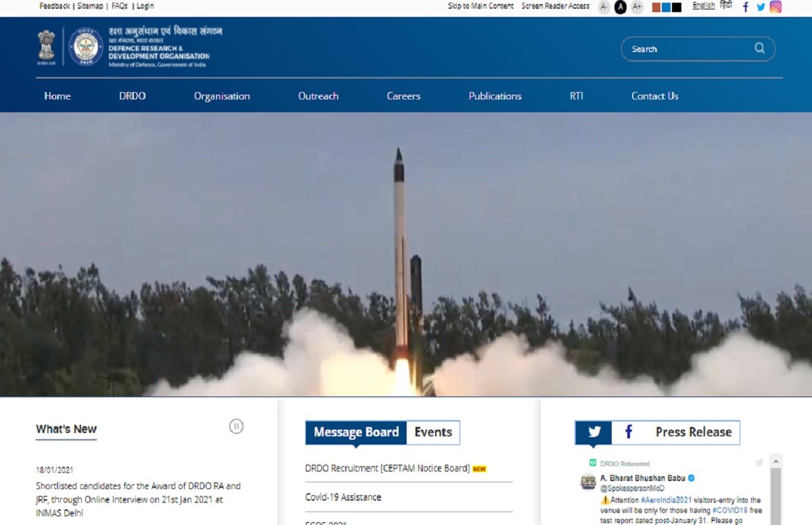Open the Careers menu item
This screenshot has height=525, width=812.
[x=403, y=96]
